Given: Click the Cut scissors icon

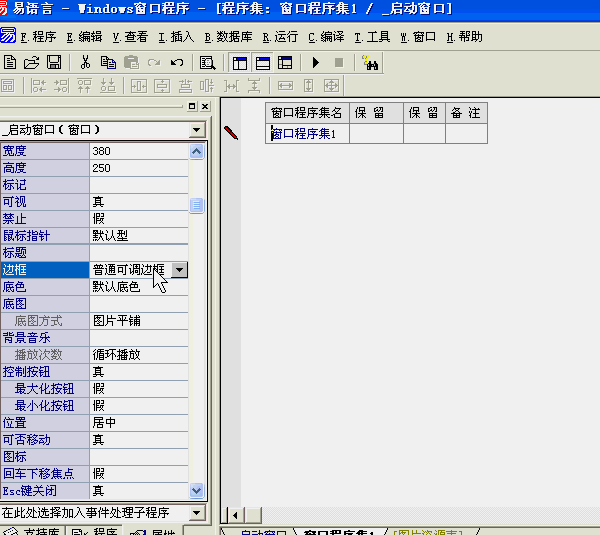Looking at the screenshot, I should (85, 62).
